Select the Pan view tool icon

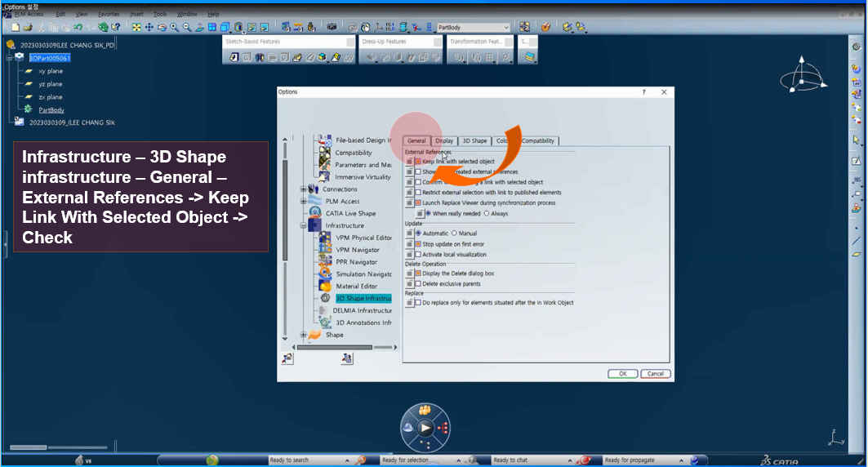pyautogui.click(x=149, y=27)
